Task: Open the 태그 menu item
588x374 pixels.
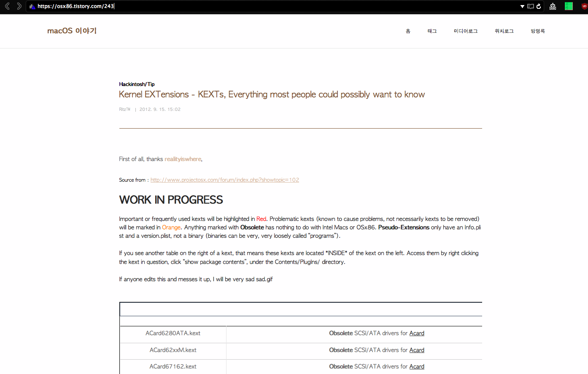Action: click(432, 31)
